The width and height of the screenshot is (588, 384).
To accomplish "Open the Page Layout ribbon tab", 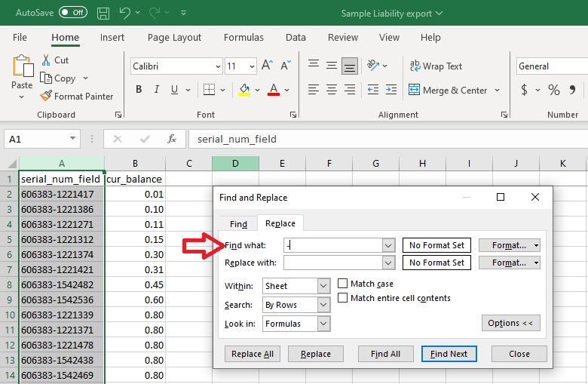I will [174, 38].
